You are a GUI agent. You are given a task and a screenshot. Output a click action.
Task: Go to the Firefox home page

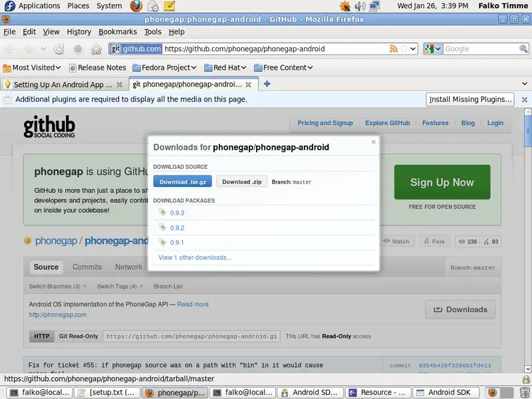tap(96, 49)
